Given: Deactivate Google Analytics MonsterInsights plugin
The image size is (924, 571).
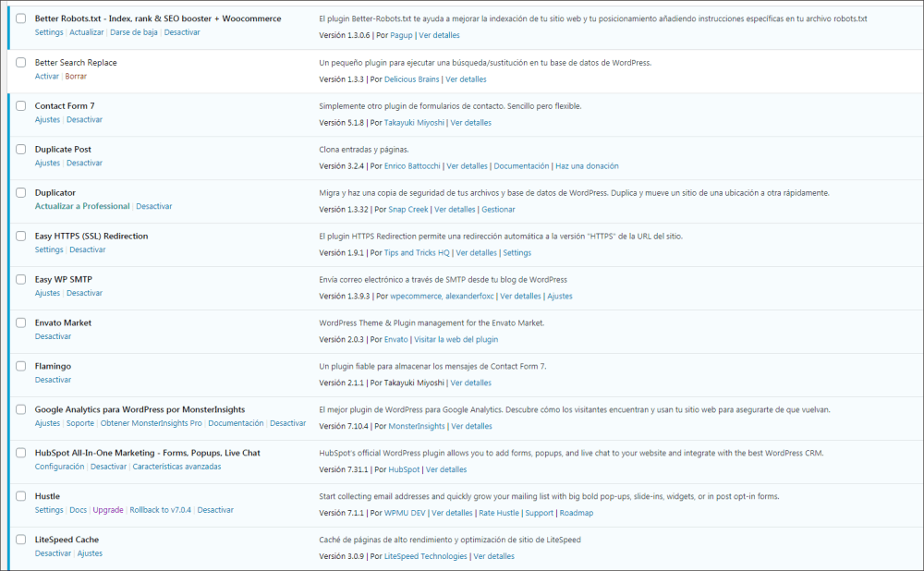Looking at the screenshot, I should pyautogui.click(x=287, y=423).
